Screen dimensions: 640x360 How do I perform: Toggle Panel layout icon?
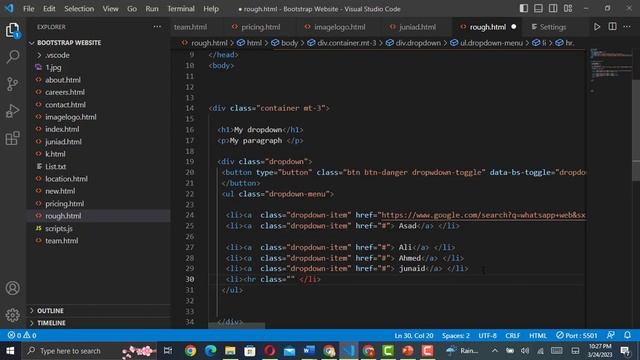pyautogui.click(x=538, y=9)
